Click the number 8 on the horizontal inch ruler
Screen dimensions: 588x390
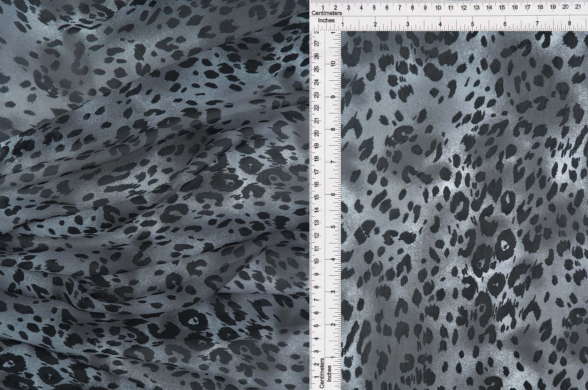[x=569, y=24]
